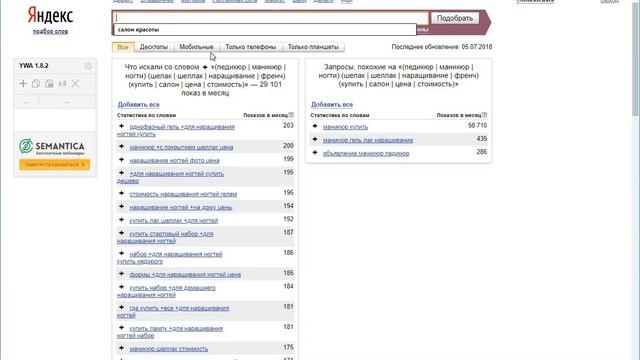Screen dimensions: 640x360
Task: Open 'маникюр с покрытием шеллак цена' link
Action: tap(181, 147)
